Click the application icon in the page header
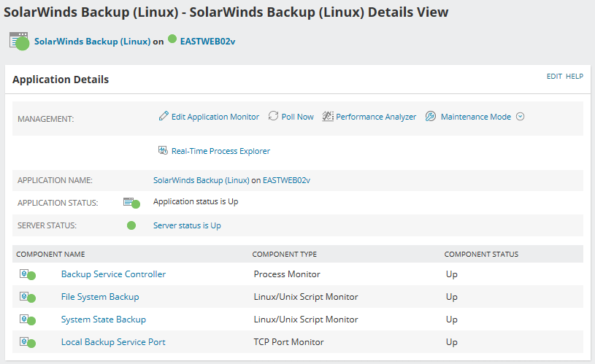The image size is (595, 364). point(18,41)
